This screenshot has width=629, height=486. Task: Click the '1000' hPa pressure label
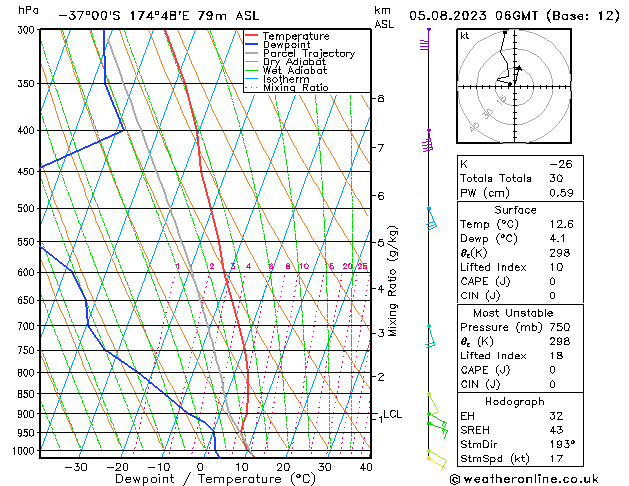point(25,451)
